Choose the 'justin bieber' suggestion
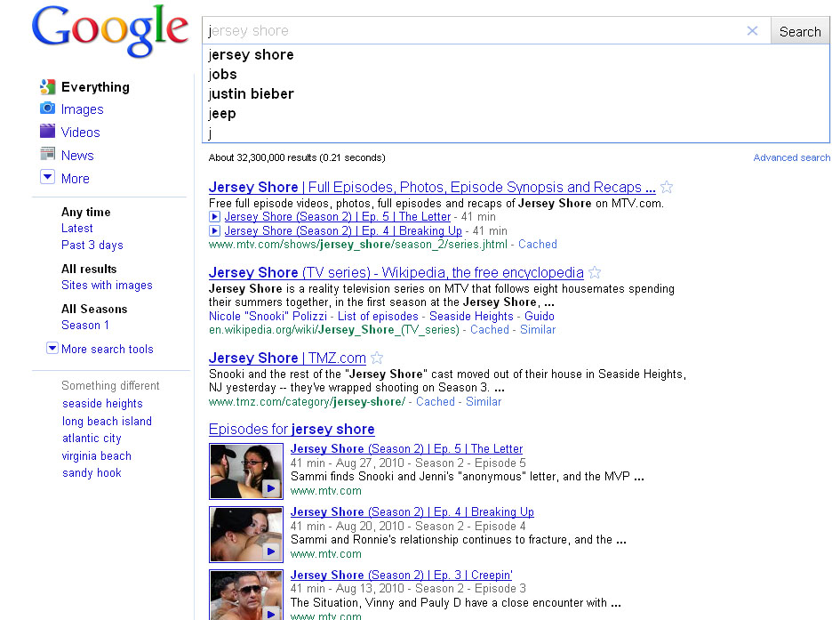 [x=516, y=93]
